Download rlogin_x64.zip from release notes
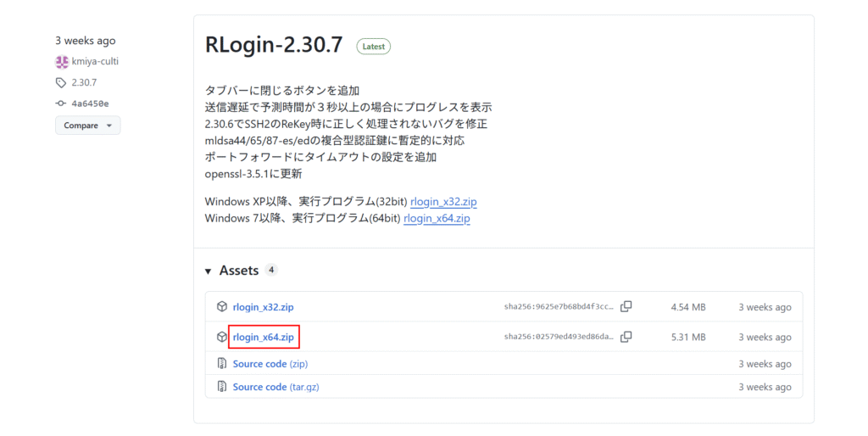Image resolution: width=868 pixels, height=436 pixels. (x=437, y=218)
